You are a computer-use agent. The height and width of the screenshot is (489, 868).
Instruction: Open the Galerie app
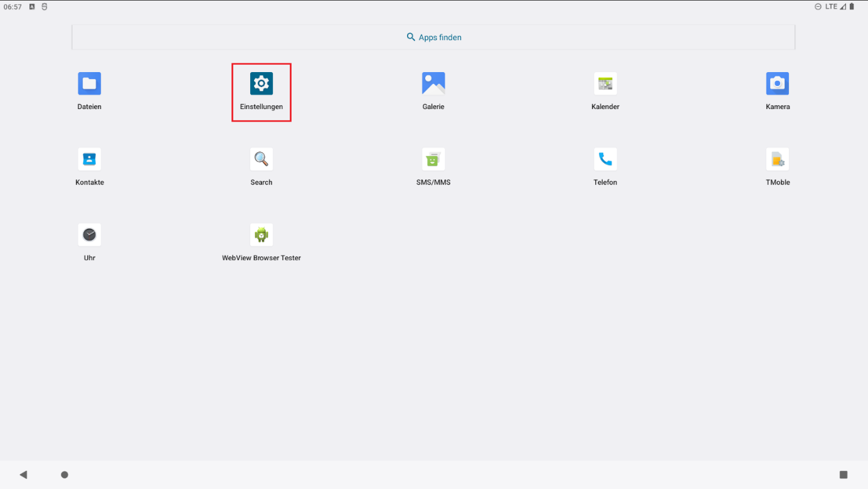pos(433,84)
